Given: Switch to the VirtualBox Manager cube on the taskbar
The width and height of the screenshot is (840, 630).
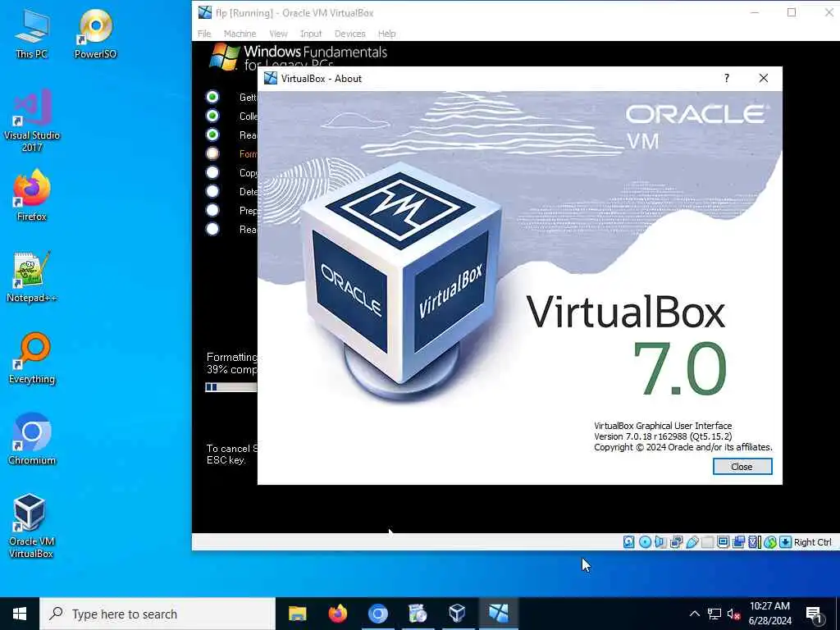Looking at the screenshot, I should pyautogui.click(x=458, y=614).
